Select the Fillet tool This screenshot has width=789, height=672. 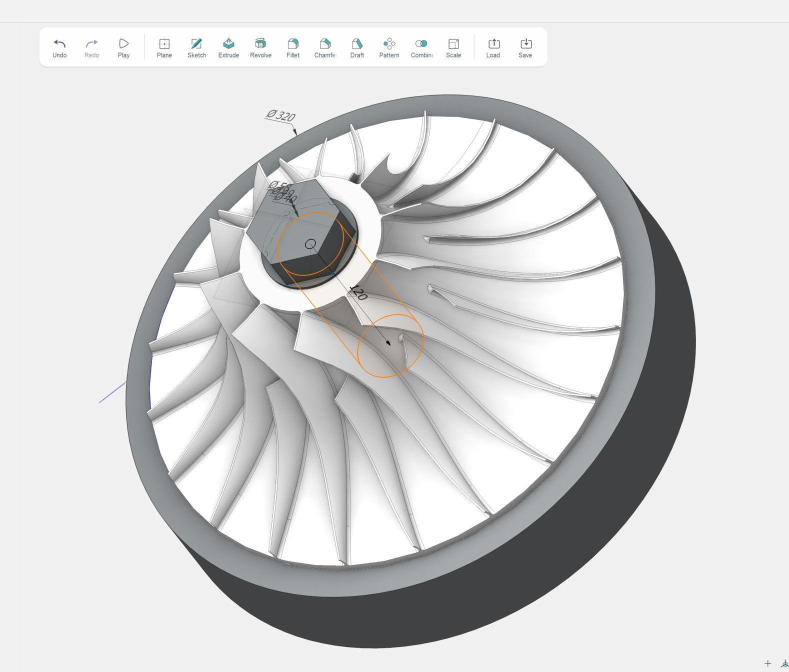pyautogui.click(x=293, y=48)
